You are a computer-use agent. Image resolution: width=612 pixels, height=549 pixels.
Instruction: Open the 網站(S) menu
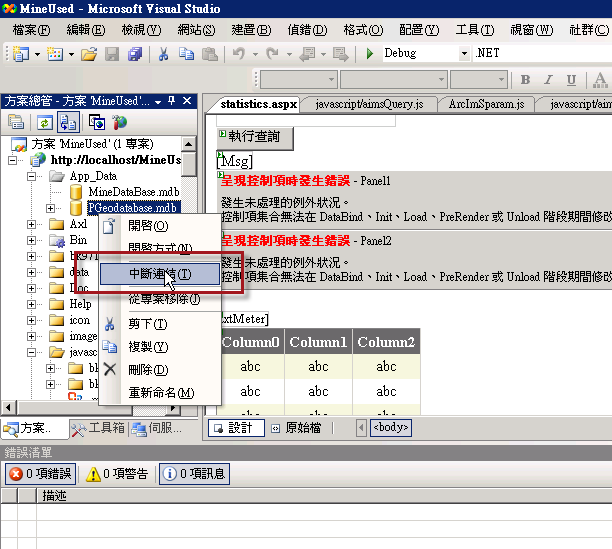click(196, 30)
